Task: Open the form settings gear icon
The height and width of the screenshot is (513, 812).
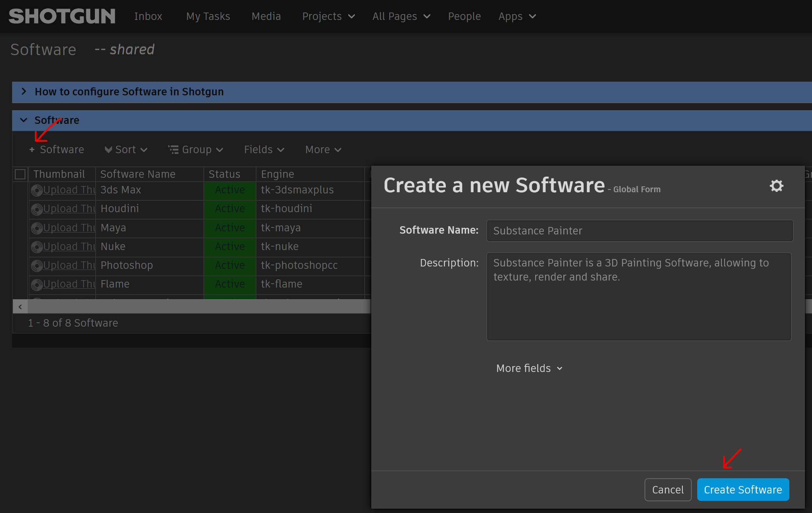Action: pyautogui.click(x=776, y=186)
